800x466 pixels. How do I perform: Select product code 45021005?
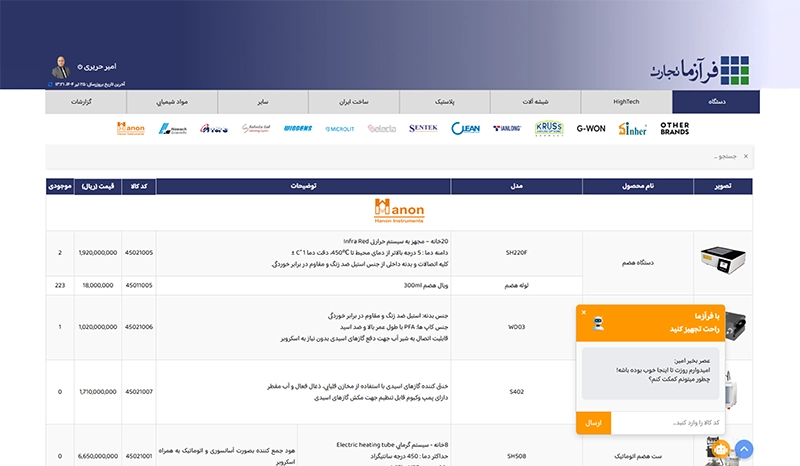point(139,253)
